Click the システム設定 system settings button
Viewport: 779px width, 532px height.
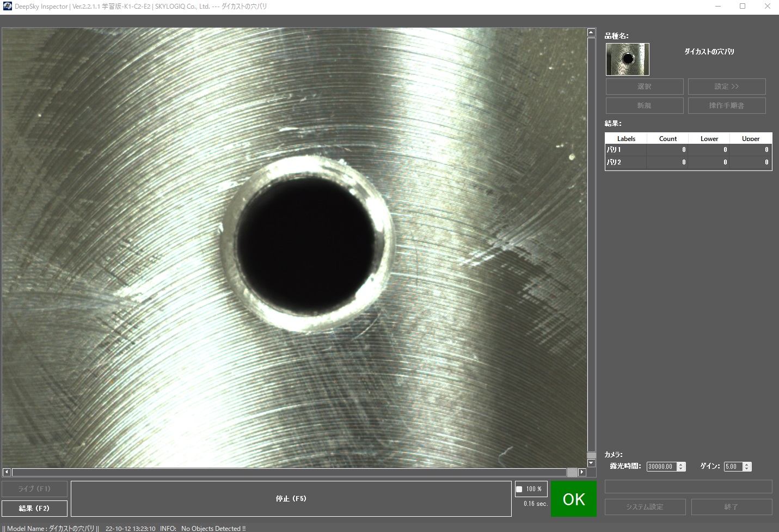coord(645,507)
